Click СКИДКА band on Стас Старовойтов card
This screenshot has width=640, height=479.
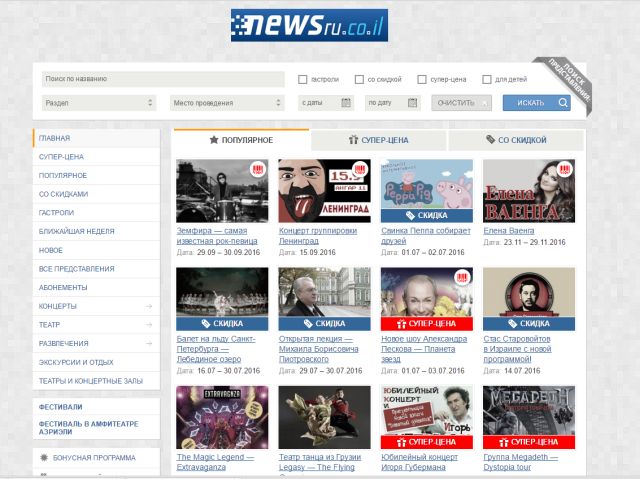pyautogui.click(x=529, y=324)
